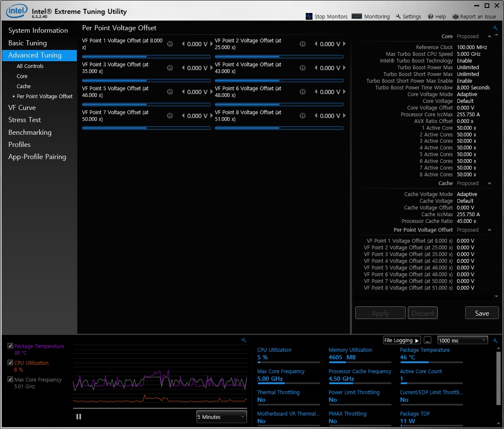Image resolution: width=504 pixels, height=429 pixels.
Task: Select All Controls under Advanced Tuning
Action: click(x=30, y=66)
